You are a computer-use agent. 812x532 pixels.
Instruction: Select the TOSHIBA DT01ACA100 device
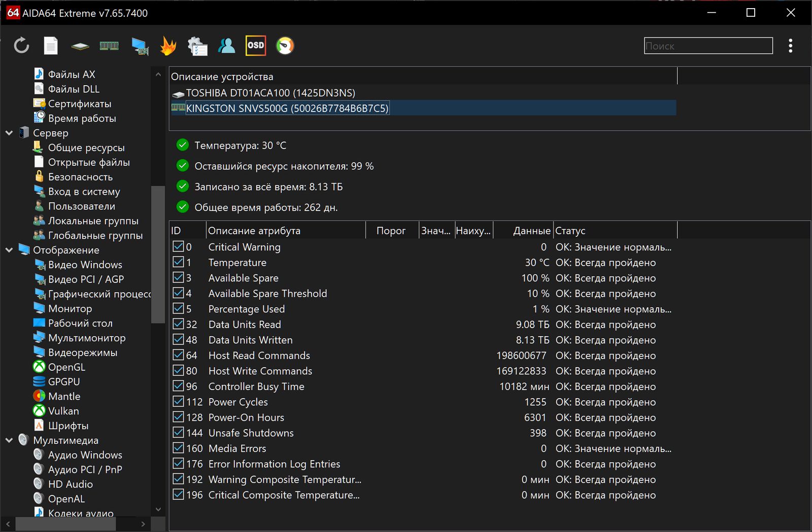pyautogui.click(x=270, y=93)
